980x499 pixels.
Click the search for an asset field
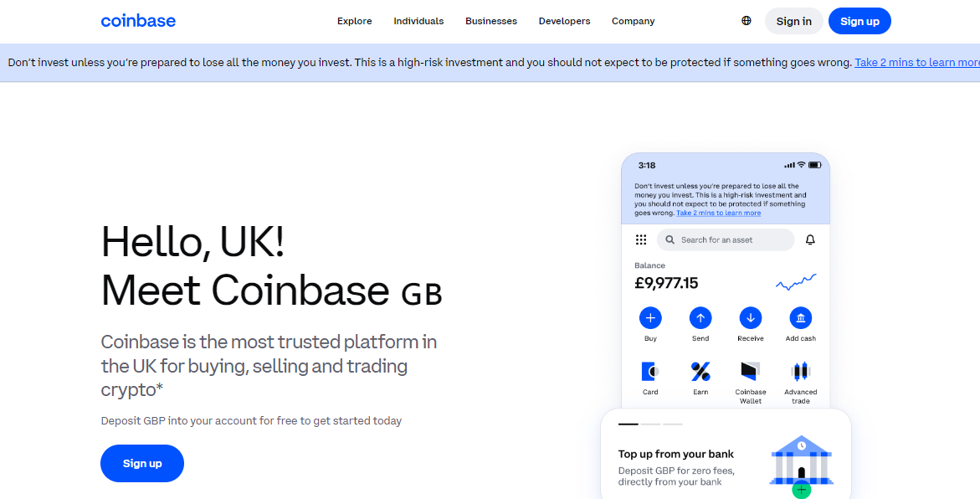(726, 239)
